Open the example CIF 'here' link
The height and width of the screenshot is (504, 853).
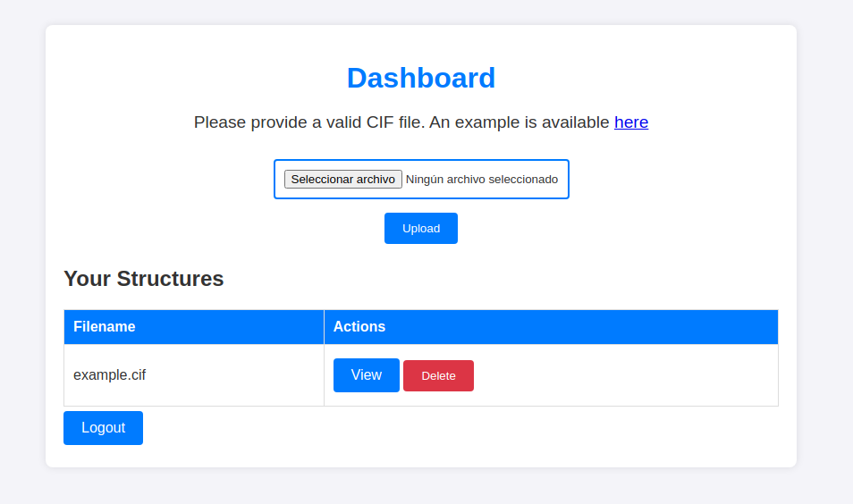pyautogui.click(x=630, y=122)
